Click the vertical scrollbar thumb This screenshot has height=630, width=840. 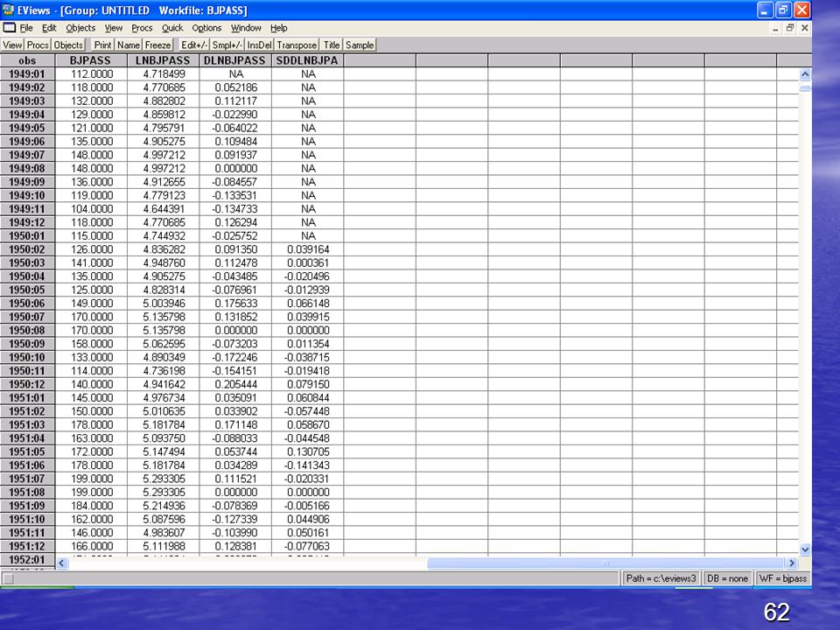805,87
